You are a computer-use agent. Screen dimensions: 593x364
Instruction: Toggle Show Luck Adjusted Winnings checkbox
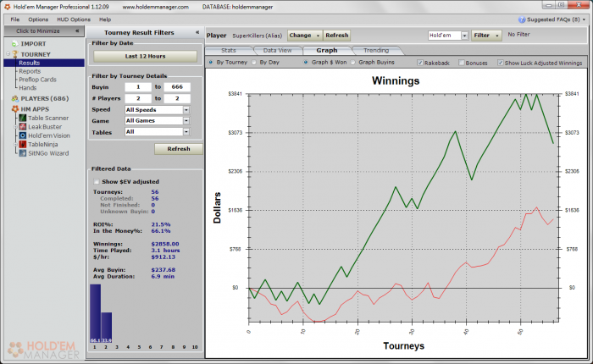coord(501,63)
